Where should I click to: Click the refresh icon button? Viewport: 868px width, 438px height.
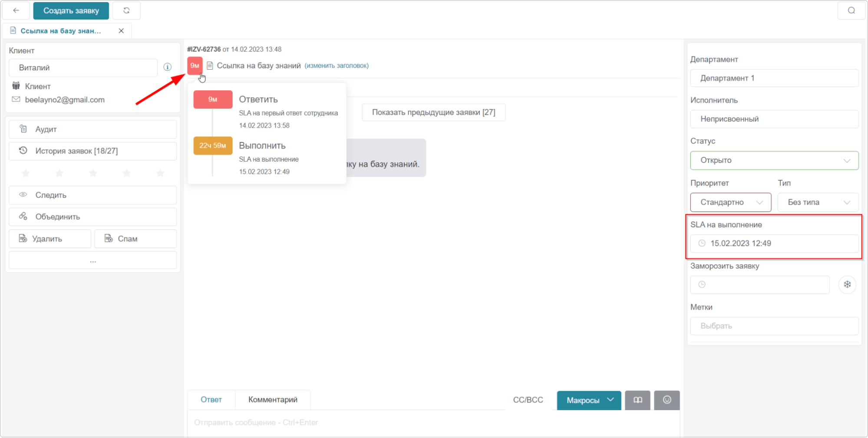(x=126, y=10)
